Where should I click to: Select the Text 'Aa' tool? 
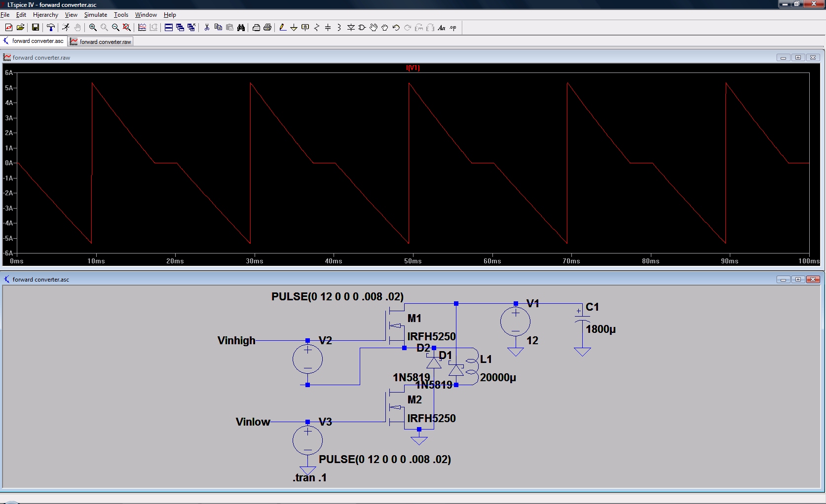442,28
